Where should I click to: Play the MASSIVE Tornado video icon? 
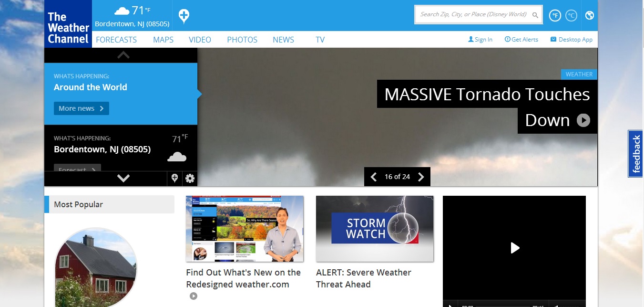coord(583,120)
